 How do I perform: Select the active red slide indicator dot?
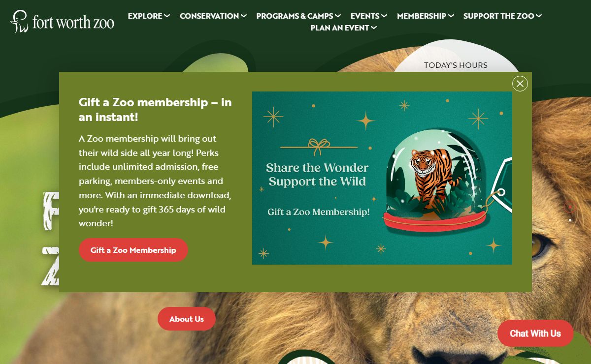pyautogui.click(x=570, y=206)
